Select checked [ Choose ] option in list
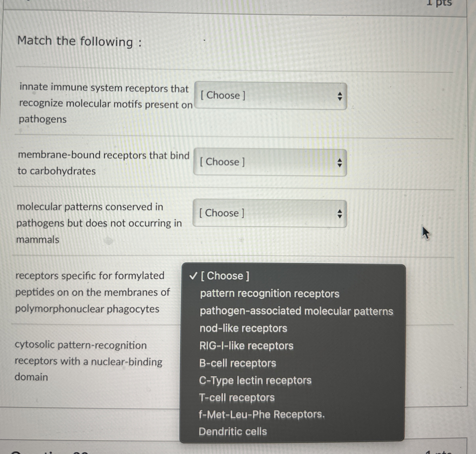The height and width of the screenshot is (454, 476). tap(224, 276)
